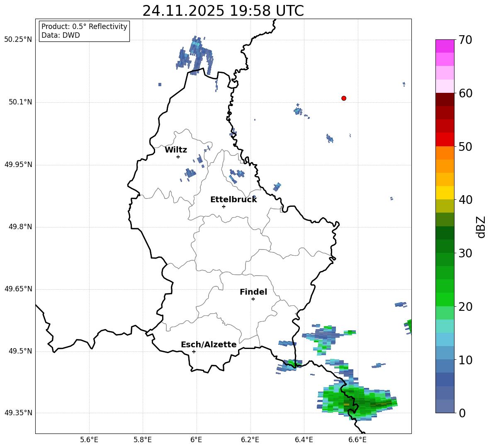Click the 50.1°N latitude label
The image size is (491, 448).
[x=20, y=102]
